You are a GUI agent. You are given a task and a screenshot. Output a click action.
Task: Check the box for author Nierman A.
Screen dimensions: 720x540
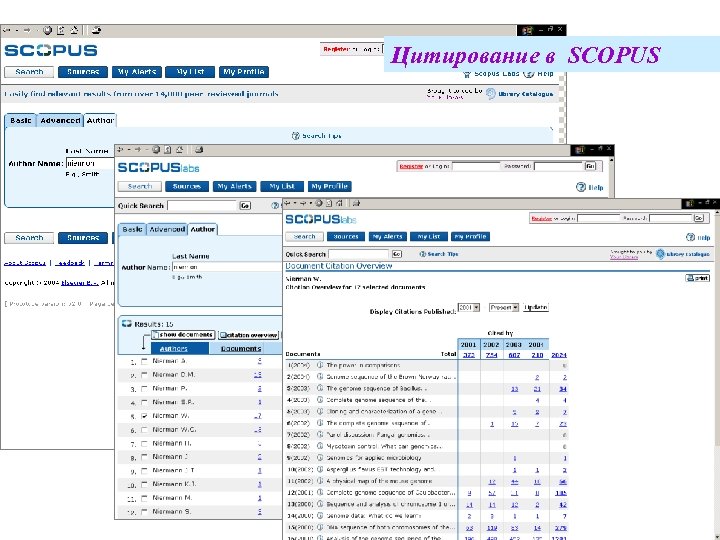pos(145,361)
